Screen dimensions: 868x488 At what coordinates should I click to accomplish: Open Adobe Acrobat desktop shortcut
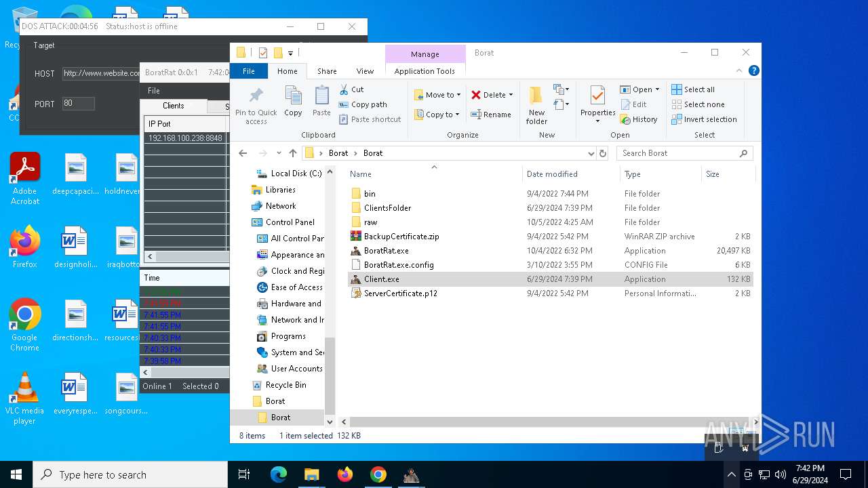pos(25,179)
